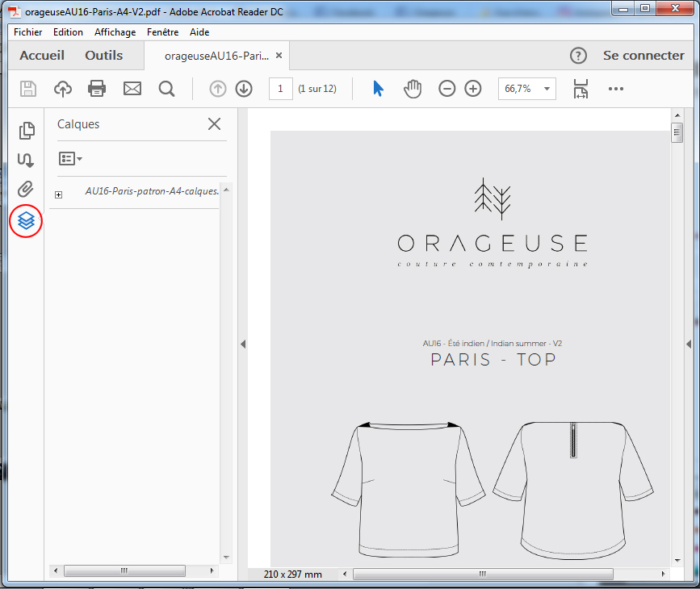The height and width of the screenshot is (589, 700).
Task: Send file by email icon
Action: click(132, 89)
